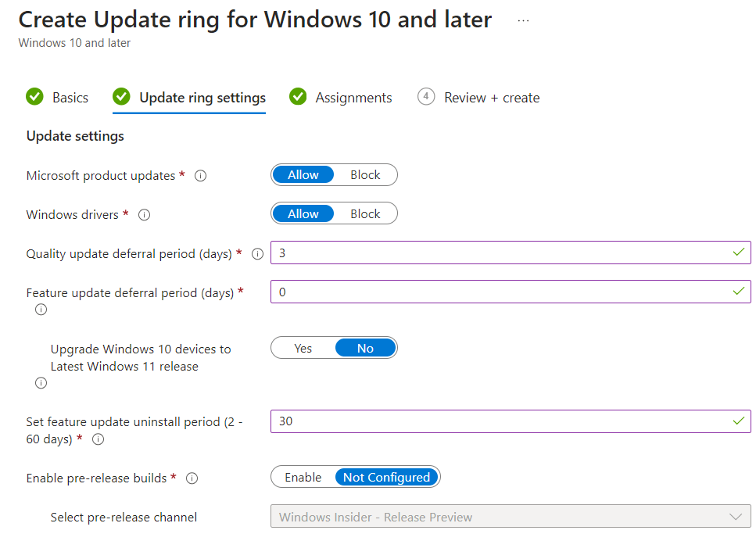The image size is (756, 541).
Task: Open the ellipsis menu beside page title
Action: click(524, 20)
